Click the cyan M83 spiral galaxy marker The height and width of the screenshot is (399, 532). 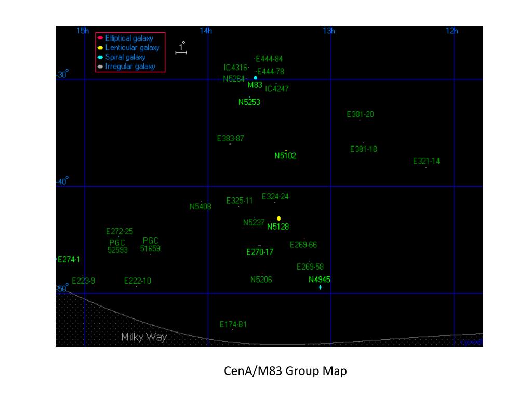[256, 78]
